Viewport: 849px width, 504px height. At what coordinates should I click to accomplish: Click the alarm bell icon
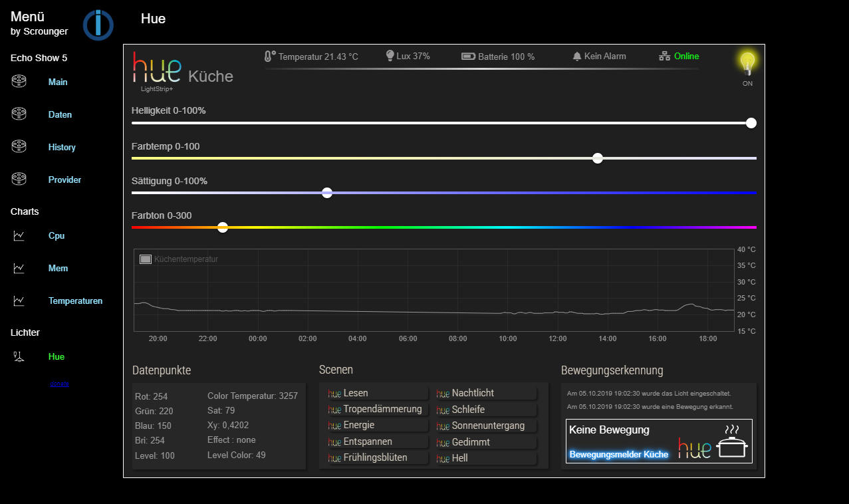coord(576,57)
